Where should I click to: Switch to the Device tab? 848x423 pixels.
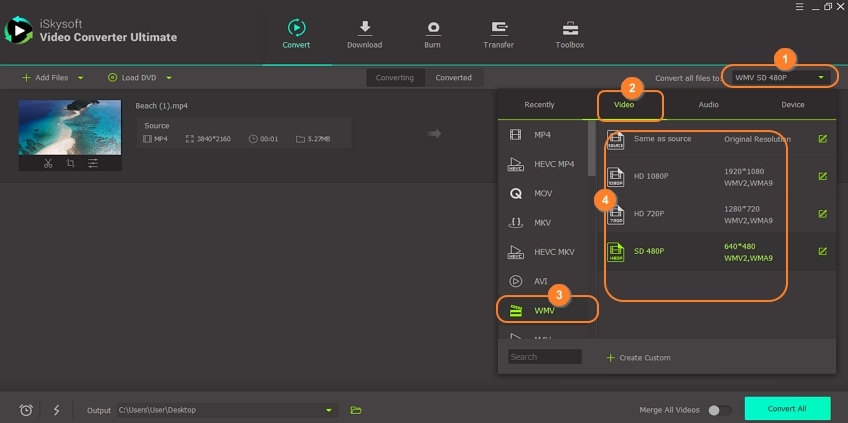pyautogui.click(x=793, y=105)
